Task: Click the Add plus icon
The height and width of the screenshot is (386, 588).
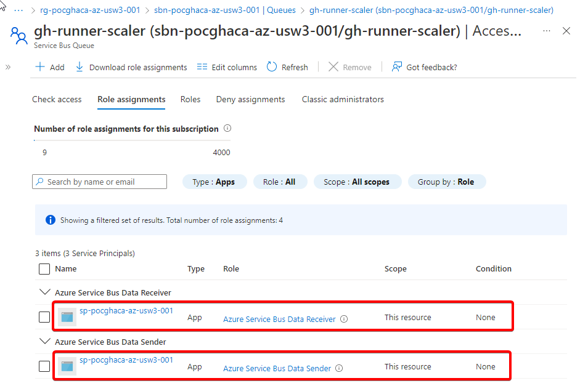Action: click(x=40, y=67)
